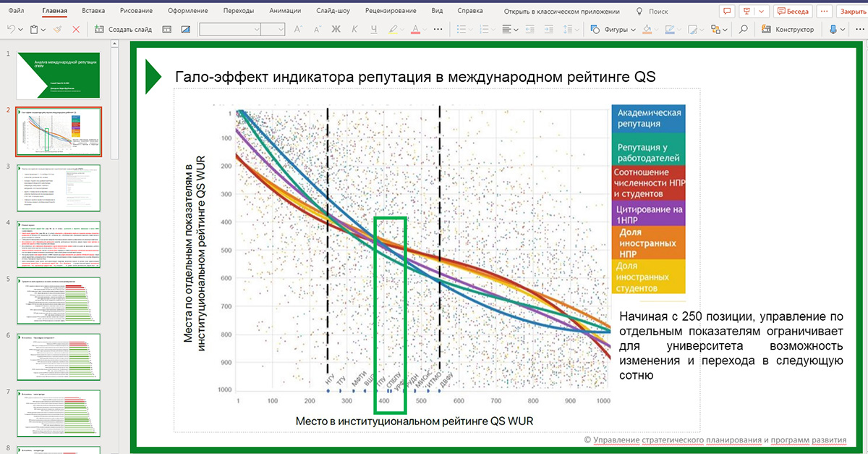Select slide 3 thumbnail

coord(60,188)
